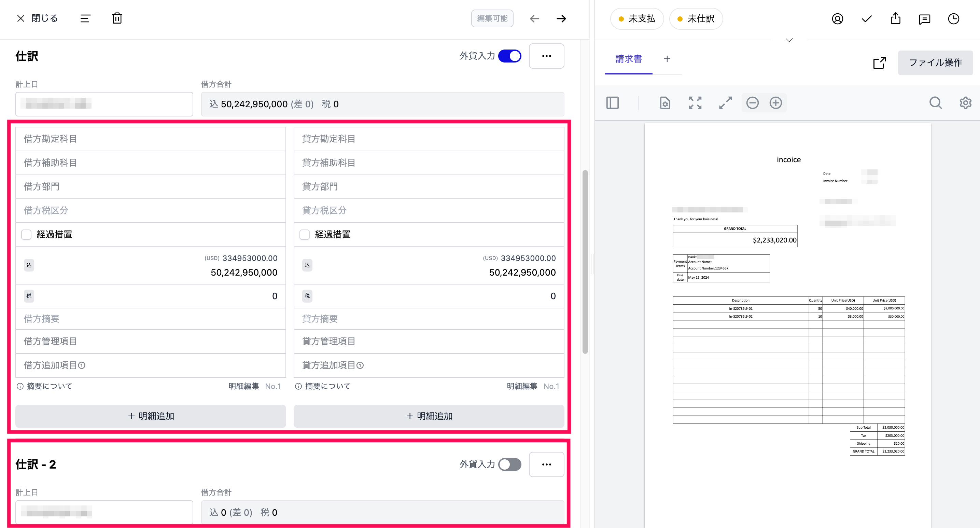Click the checkmark approve icon
This screenshot has width=980, height=528.
coord(867,19)
